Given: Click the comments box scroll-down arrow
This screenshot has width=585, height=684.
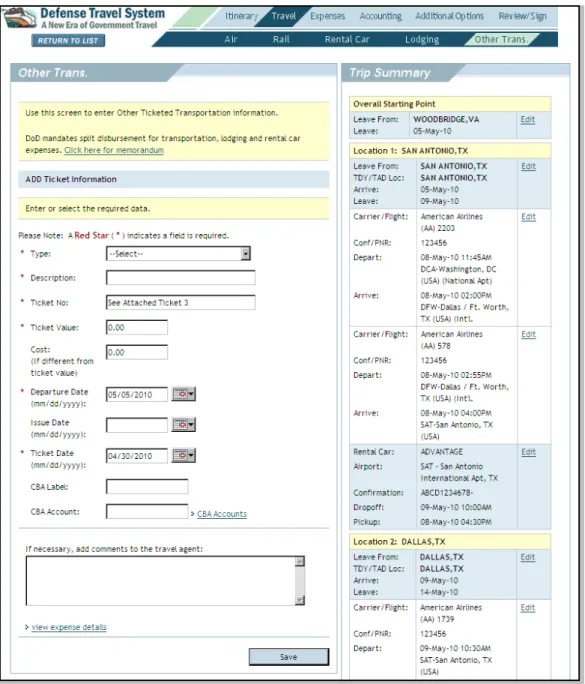Looking at the screenshot, I should tap(300, 600).
